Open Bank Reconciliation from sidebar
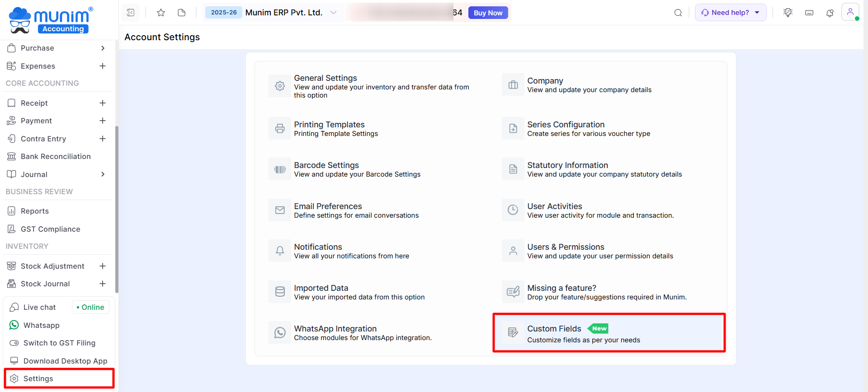Viewport: 868px width, 392px height. pyautogui.click(x=56, y=157)
